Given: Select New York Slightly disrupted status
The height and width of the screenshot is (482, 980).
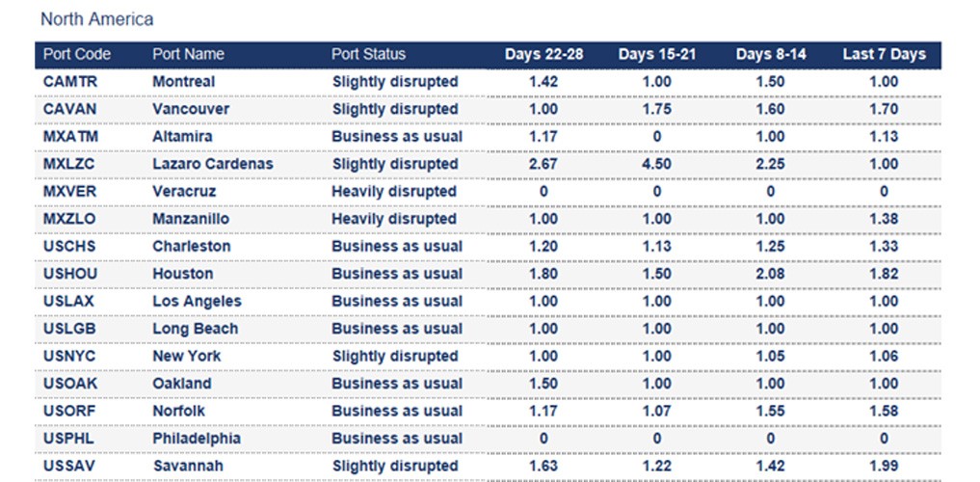Looking at the screenshot, I should [394, 356].
